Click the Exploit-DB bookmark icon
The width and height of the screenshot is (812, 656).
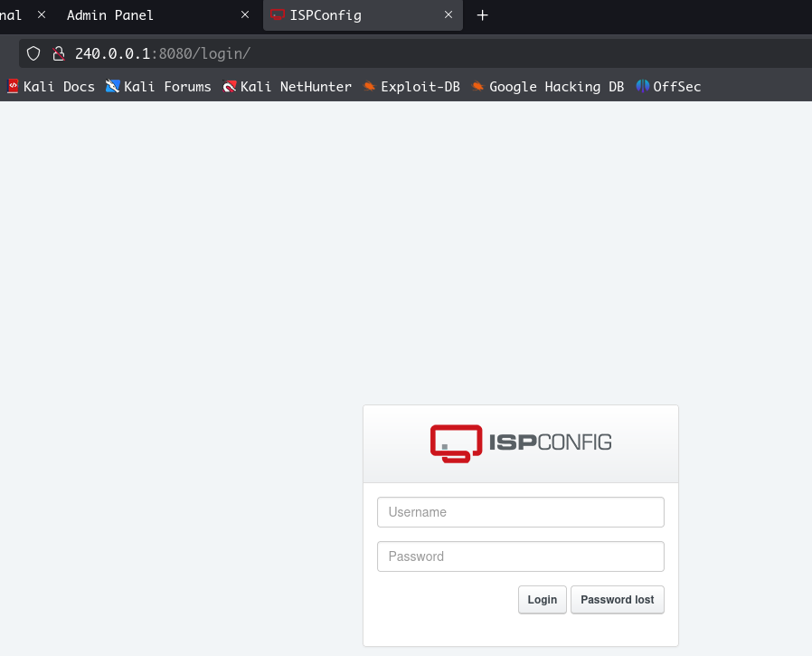point(369,86)
